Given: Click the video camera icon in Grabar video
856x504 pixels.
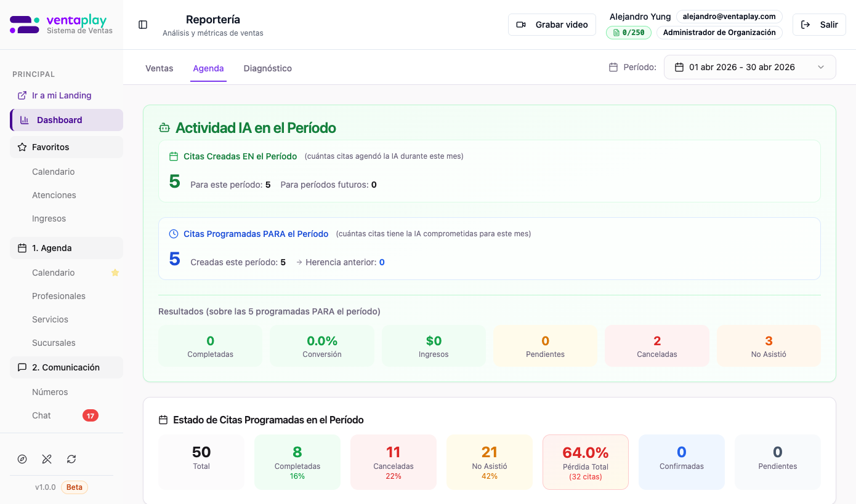Looking at the screenshot, I should [x=521, y=25].
